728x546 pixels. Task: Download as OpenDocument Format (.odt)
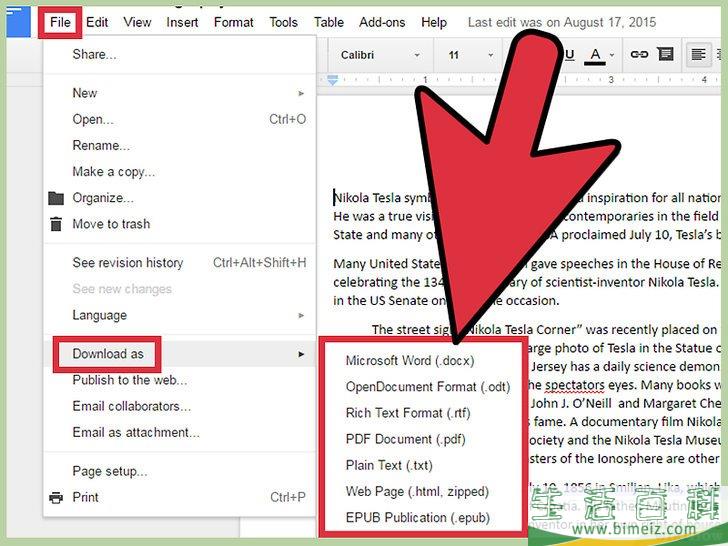[428, 387]
